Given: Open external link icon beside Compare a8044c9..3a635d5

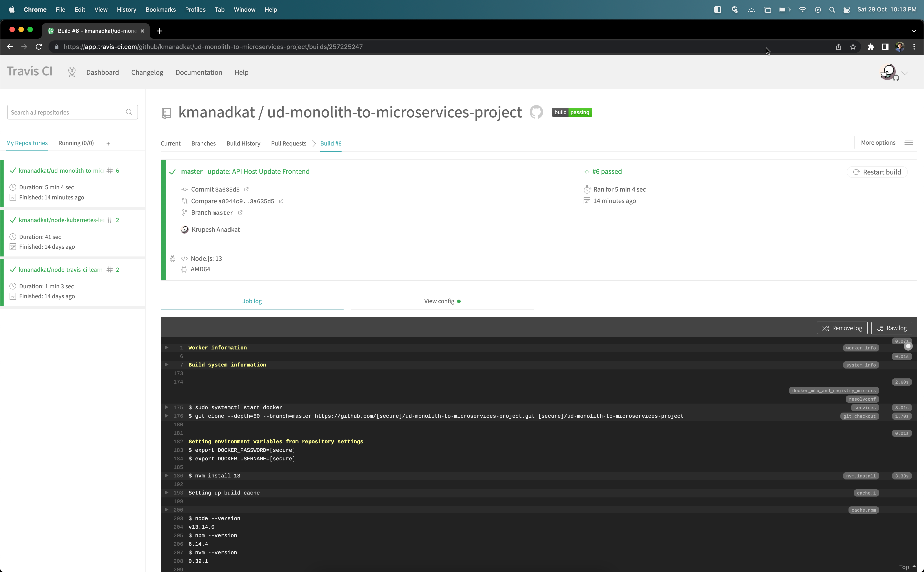Looking at the screenshot, I should 281,201.
